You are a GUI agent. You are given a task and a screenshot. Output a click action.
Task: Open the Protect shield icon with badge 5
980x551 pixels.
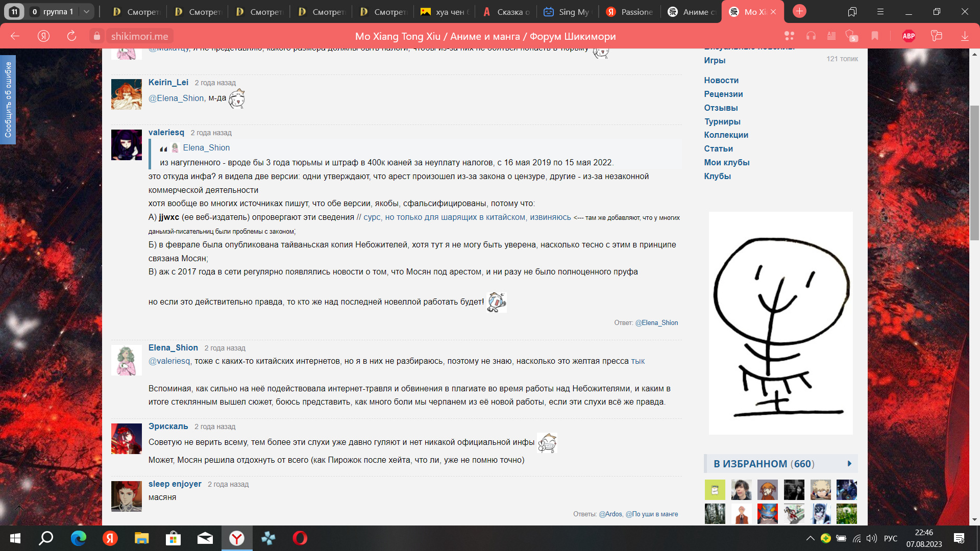(851, 36)
